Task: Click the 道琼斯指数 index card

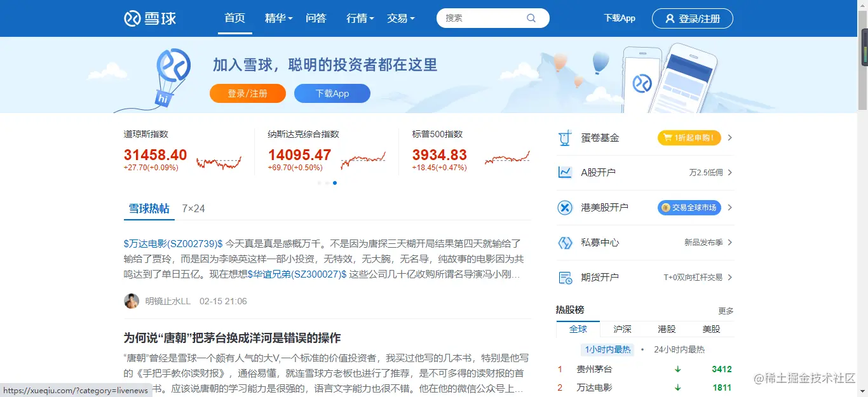Action: tap(184, 151)
